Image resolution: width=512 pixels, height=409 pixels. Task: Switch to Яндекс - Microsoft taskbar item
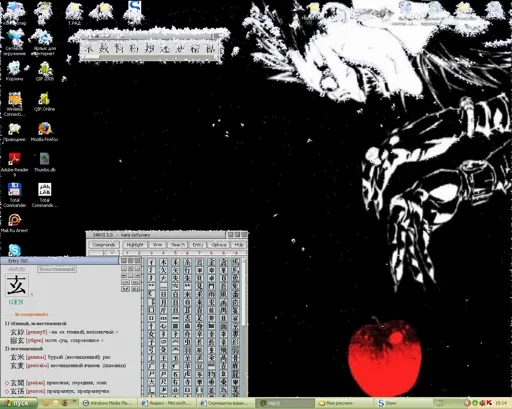pyautogui.click(x=167, y=403)
